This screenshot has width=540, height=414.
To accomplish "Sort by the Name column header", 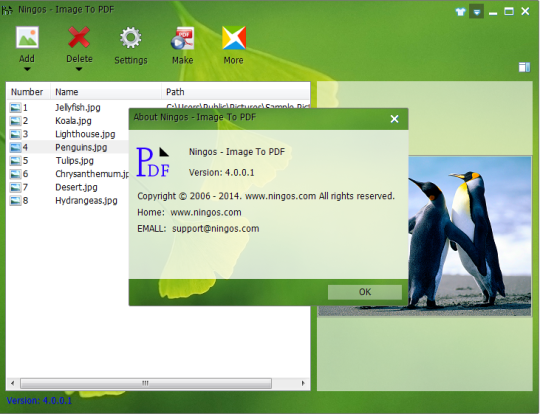I will 106,92.
